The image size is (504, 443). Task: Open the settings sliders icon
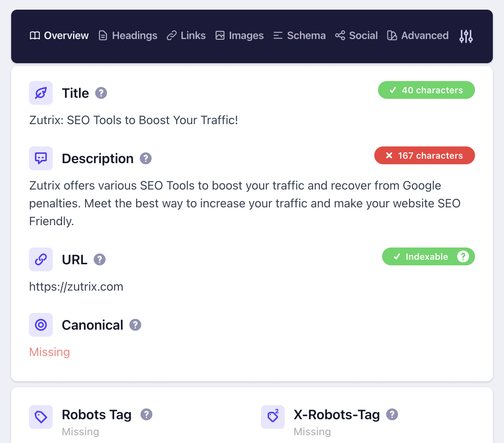[x=466, y=36]
